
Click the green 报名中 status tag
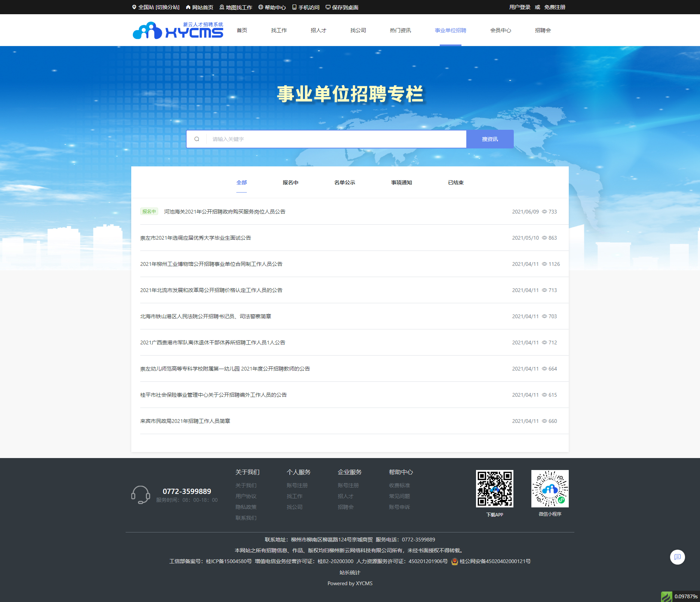pos(149,212)
